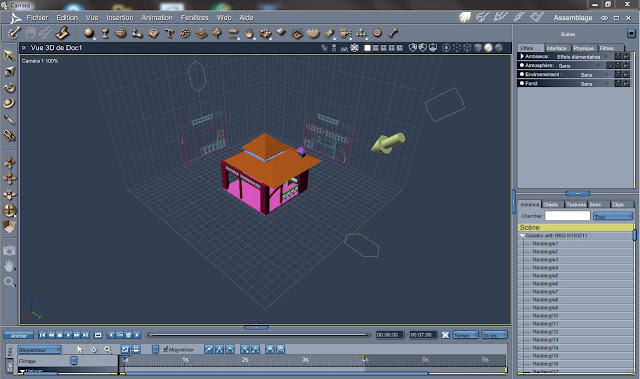
Task: Open the Fenêtres menu
Action: [194, 18]
